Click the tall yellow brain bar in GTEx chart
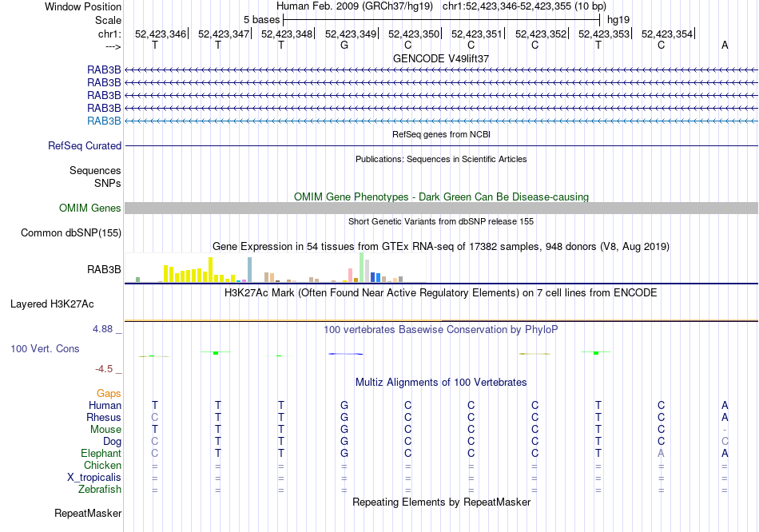Image resolution: width=759 pixels, height=532 pixels. [211, 270]
